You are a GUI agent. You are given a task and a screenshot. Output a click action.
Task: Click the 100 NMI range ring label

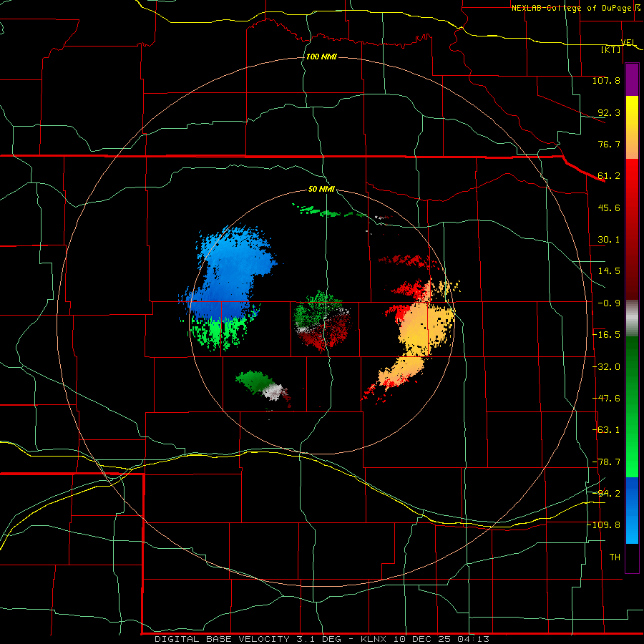tap(321, 57)
